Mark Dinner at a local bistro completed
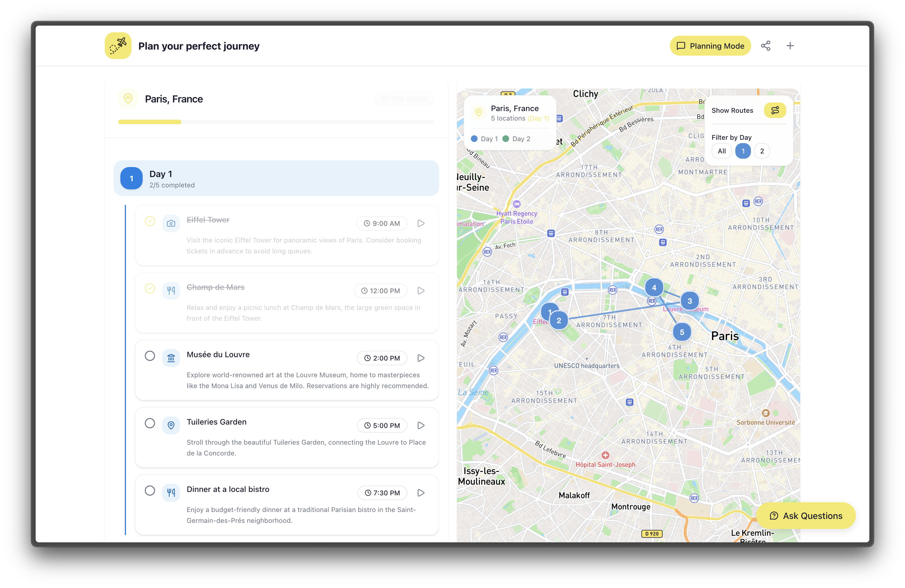905x588 pixels. [150, 490]
